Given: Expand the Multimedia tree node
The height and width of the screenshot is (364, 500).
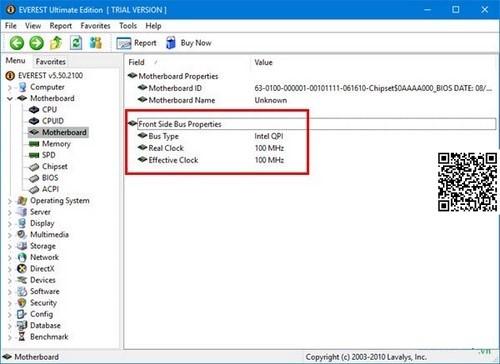Looking at the screenshot, I should point(10,235).
